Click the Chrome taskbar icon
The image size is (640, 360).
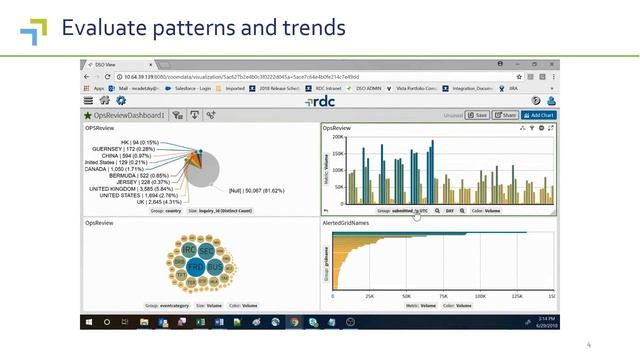coord(294,322)
